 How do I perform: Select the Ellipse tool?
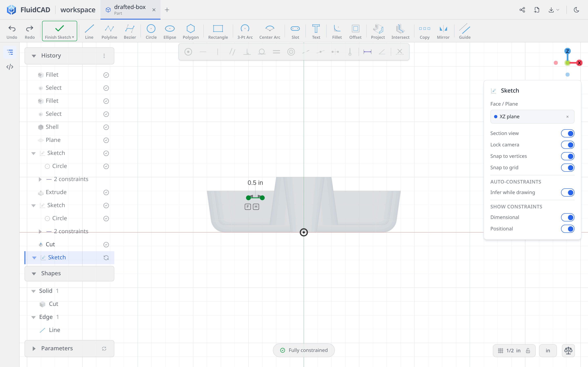[170, 31]
